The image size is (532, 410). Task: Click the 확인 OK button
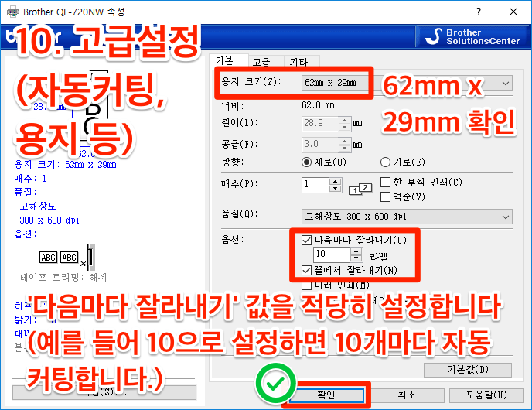click(326, 395)
